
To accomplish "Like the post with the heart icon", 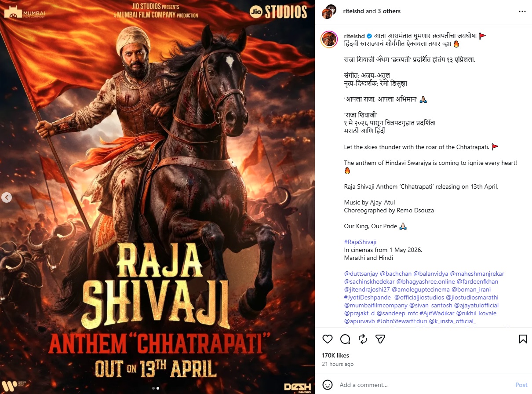I will [328, 339].
